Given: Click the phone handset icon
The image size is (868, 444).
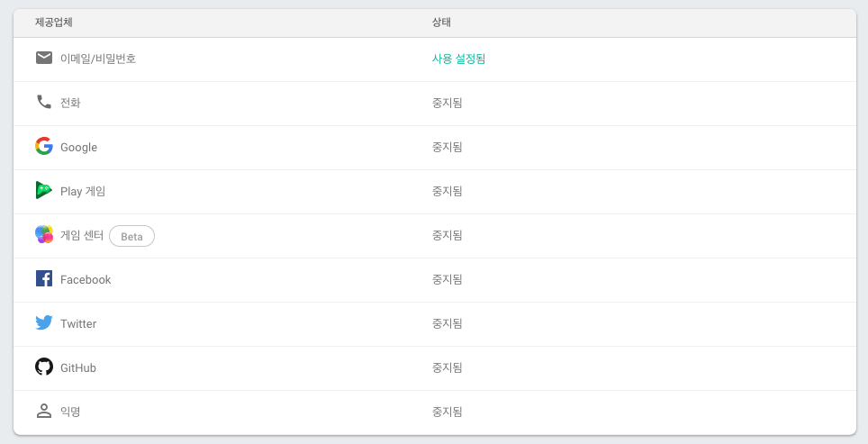Looking at the screenshot, I should pos(44,102).
